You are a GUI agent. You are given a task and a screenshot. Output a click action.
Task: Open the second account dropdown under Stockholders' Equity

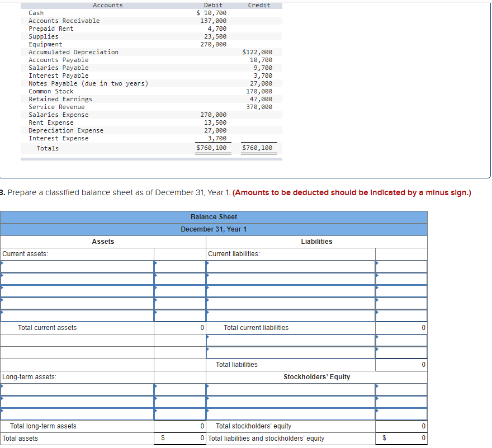(x=291, y=402)
